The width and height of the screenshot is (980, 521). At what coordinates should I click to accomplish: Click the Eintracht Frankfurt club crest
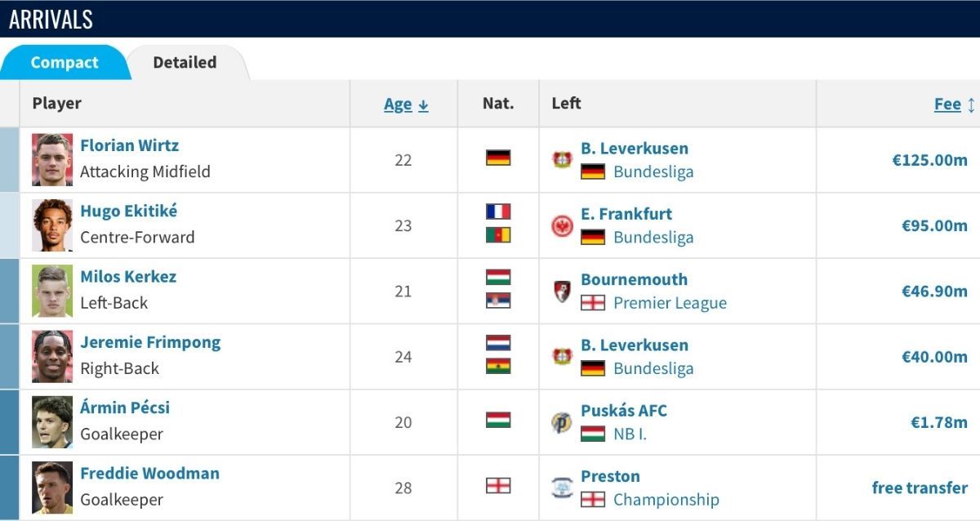pos(562,225)
